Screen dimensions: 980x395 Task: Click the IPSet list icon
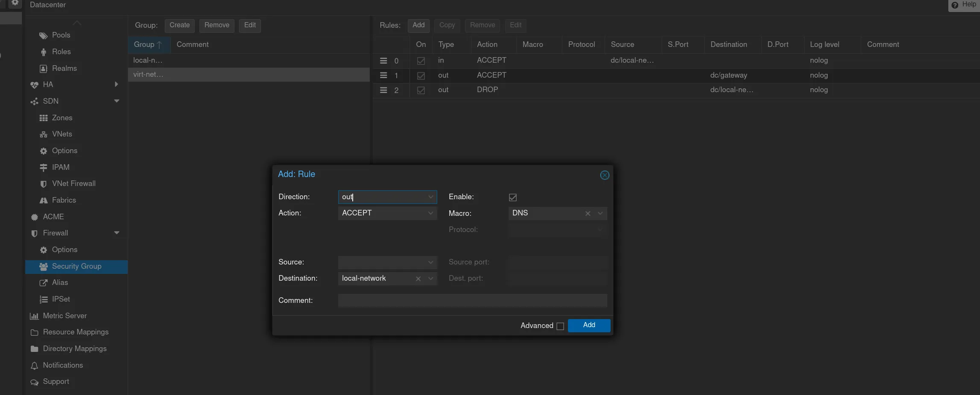43,299
